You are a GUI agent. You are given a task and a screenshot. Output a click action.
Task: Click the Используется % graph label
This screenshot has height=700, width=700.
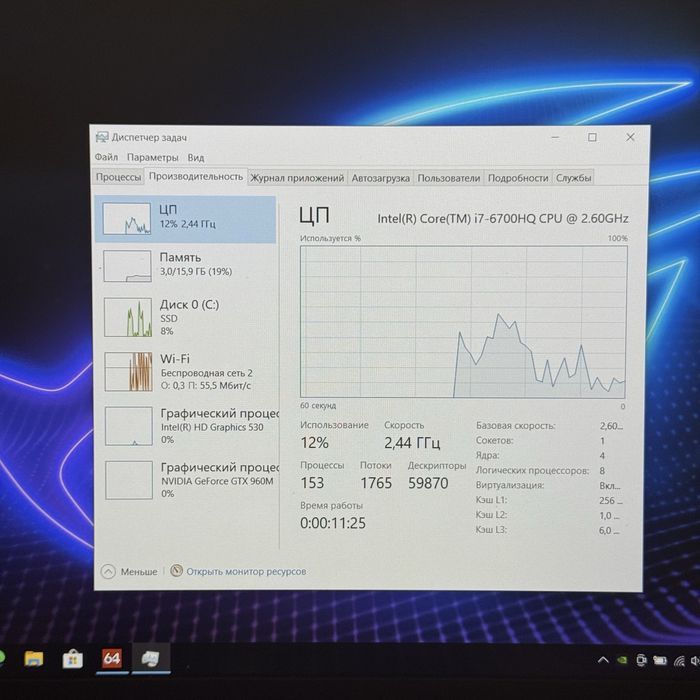[x=330, y=238]
